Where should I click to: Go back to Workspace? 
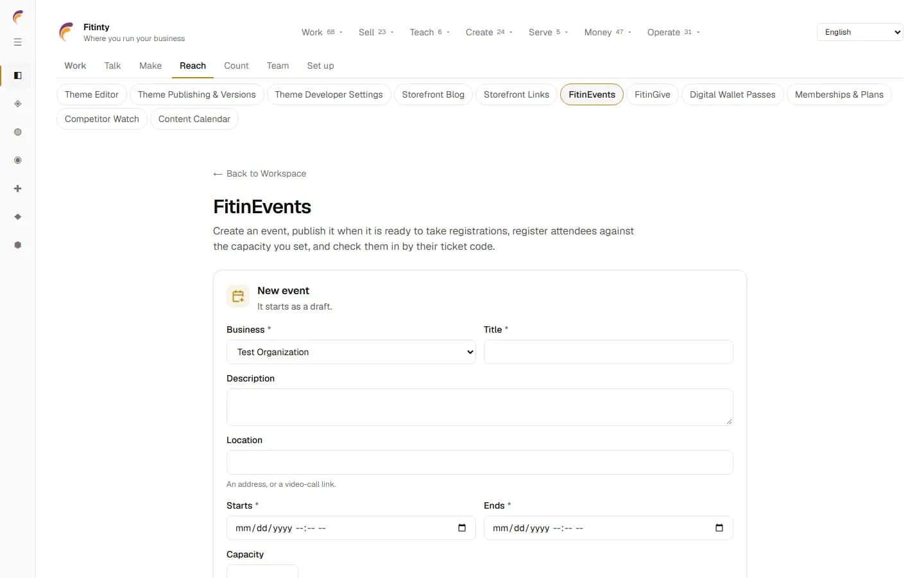point(260,173)
